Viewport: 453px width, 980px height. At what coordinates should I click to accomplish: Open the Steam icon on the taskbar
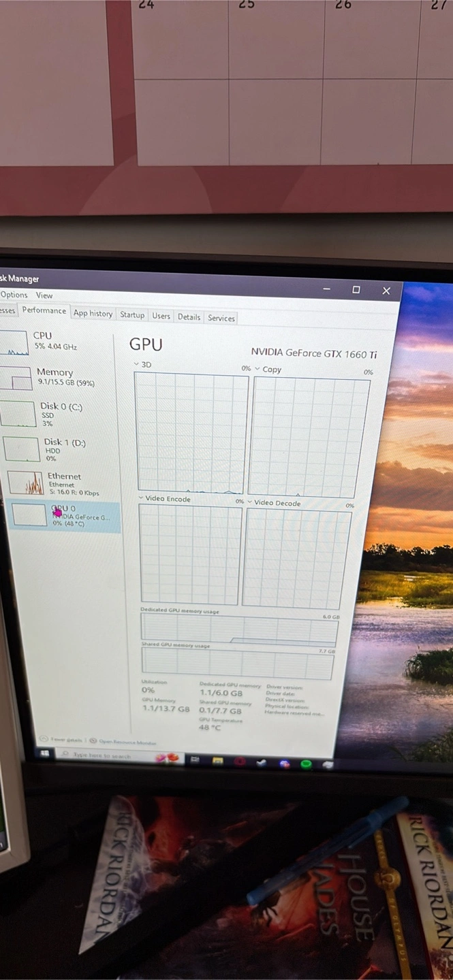click(x=262, y=762)
